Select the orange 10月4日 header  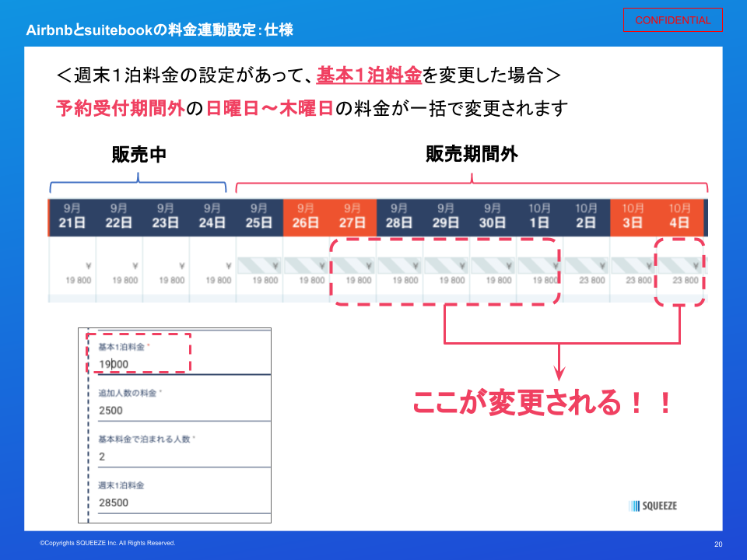tap(679, 216)
